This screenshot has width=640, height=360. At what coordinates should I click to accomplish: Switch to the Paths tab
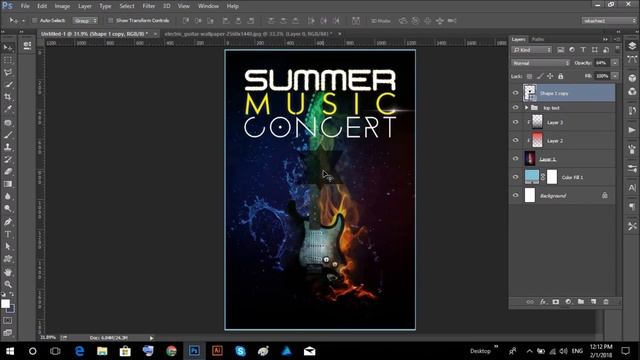pos(538,39)
